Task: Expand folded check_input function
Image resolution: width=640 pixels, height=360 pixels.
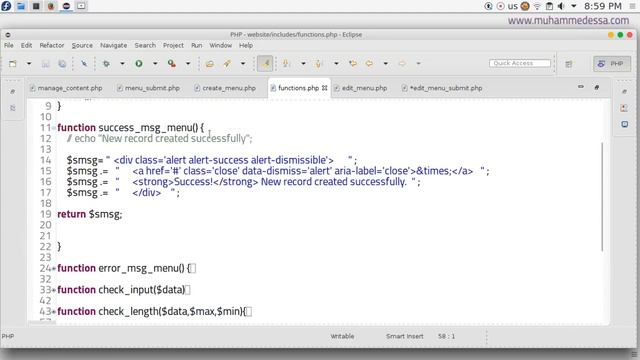Action: click(53, 290)
